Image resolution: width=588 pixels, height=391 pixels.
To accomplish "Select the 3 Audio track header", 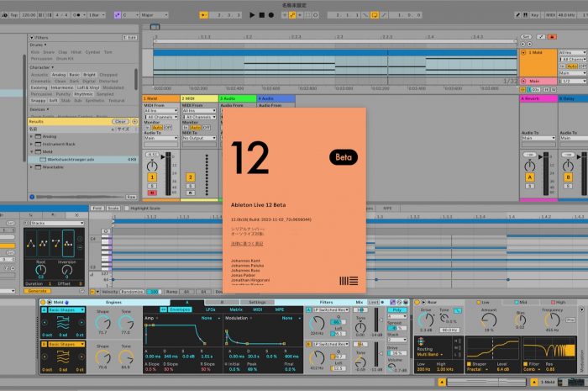I will click(238, 98).
